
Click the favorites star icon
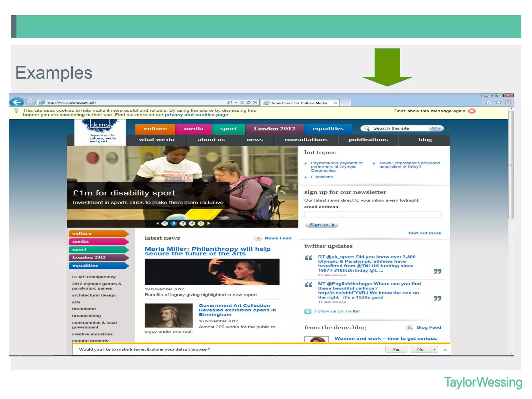498,102
